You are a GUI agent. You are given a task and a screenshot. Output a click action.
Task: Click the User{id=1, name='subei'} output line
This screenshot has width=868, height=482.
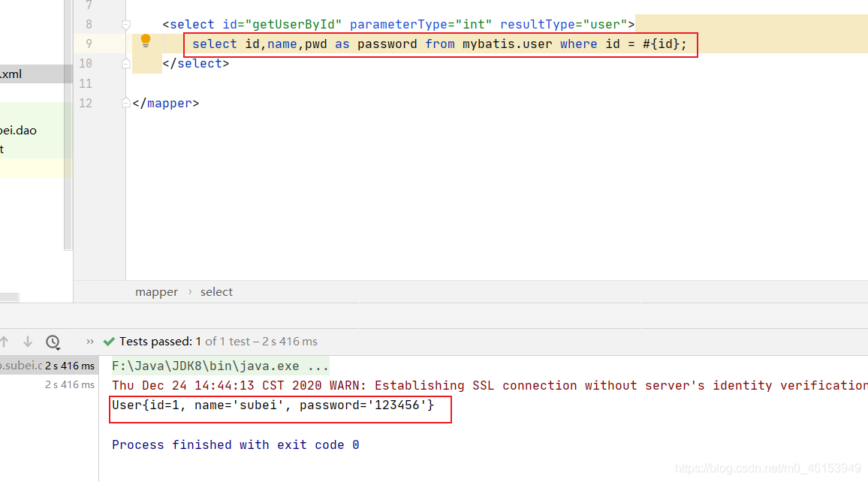pos(273,405)
